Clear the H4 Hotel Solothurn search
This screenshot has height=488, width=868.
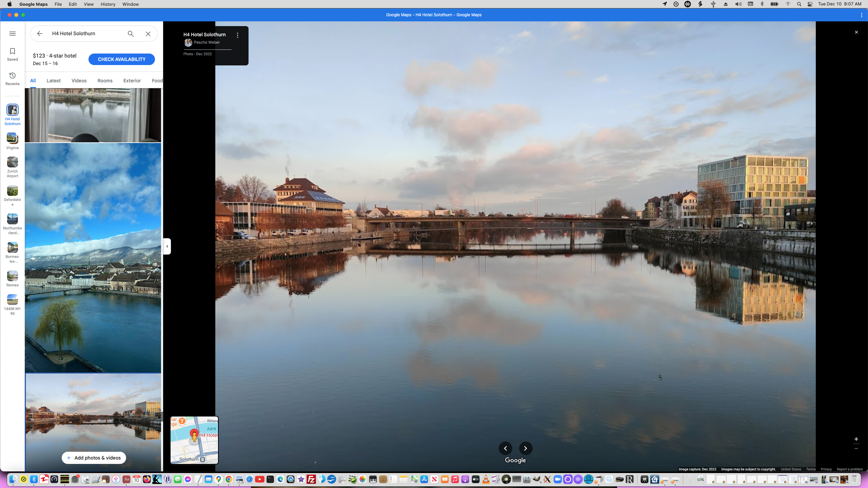[x=148, y=34]
